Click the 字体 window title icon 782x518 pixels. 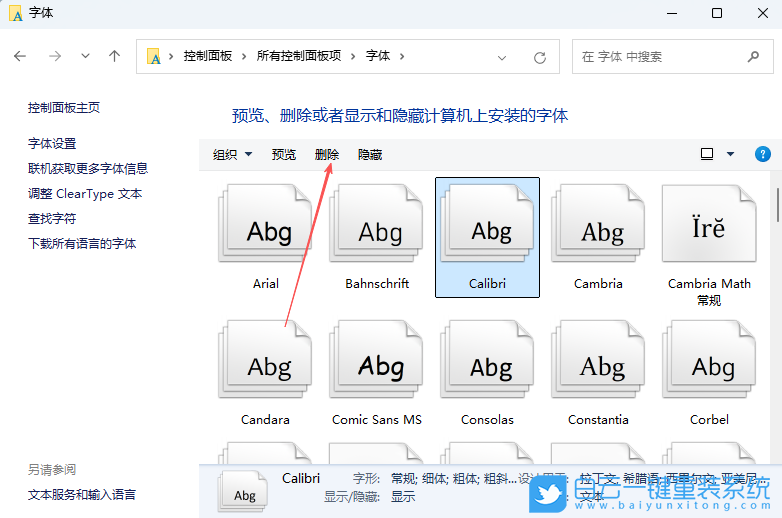click(16, 13)
